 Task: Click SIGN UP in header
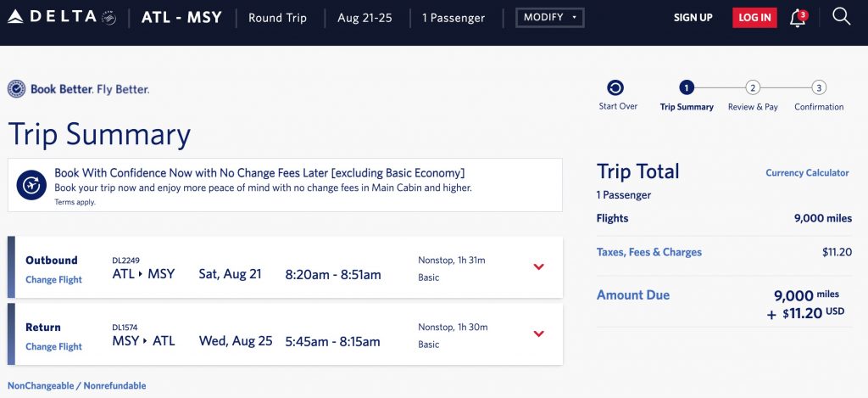pos(693,18)
